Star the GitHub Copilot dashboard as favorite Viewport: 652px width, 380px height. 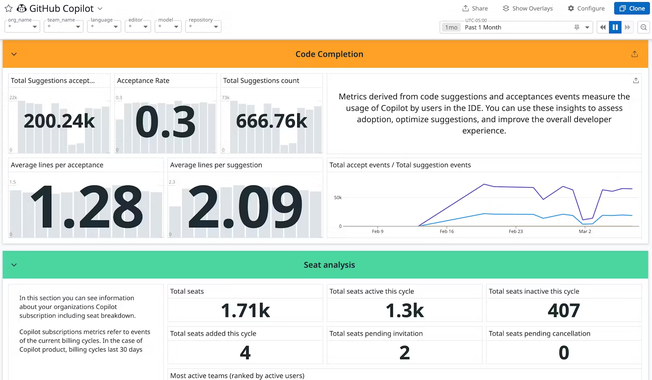coord(8,8)
